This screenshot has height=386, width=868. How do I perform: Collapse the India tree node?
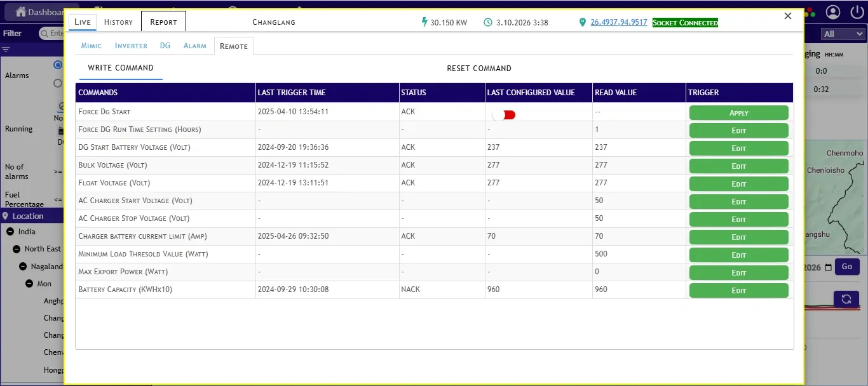coord(10,232)
